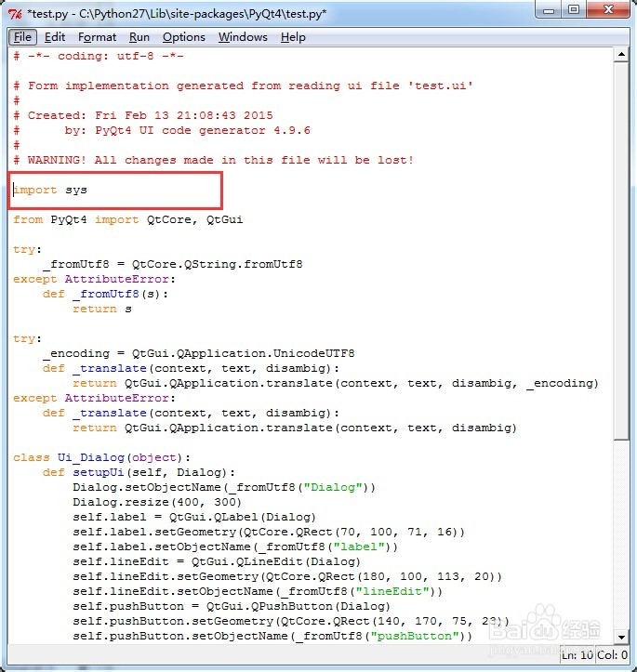Click the 'def setupUi(self, Dialog):' line

(139, 472)
